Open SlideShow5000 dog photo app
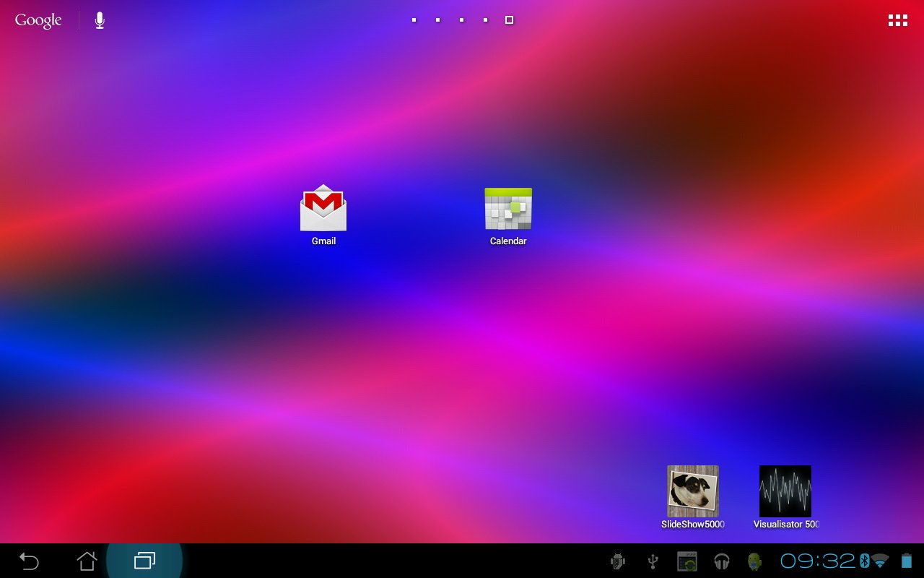924x578 pixels. pyautogui.click(x=693, y=497)
